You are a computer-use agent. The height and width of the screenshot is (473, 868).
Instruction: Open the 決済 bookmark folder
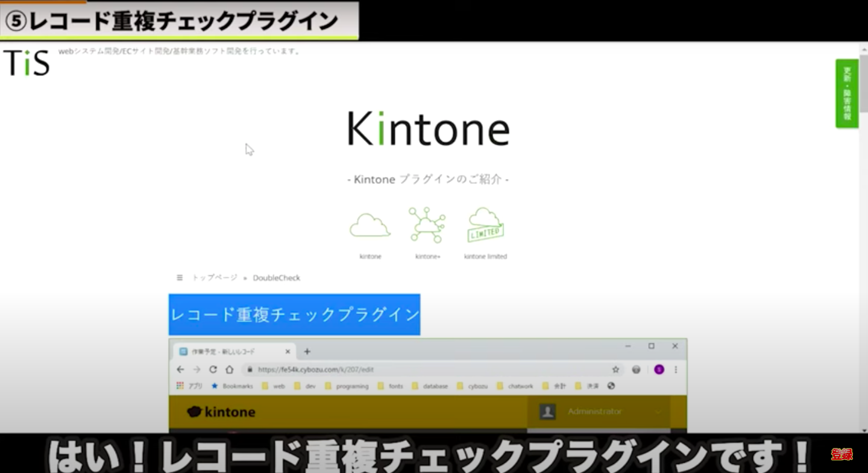coord(587,386)
